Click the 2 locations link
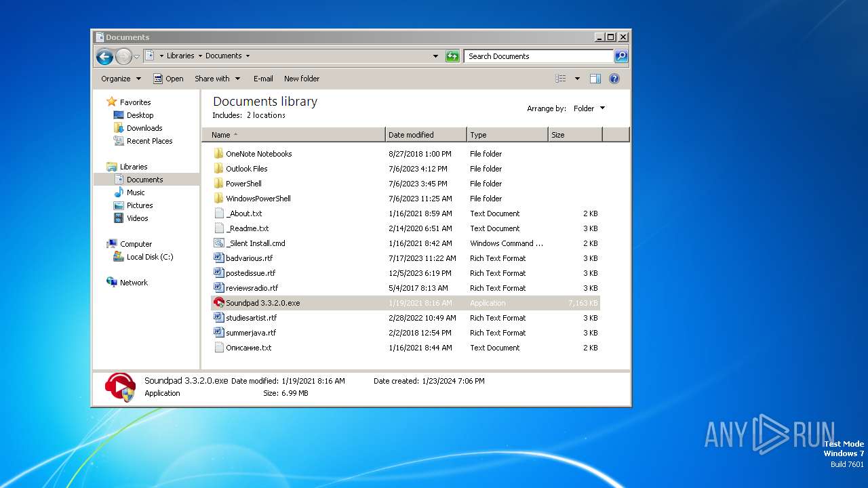 (x=266, y=115)
